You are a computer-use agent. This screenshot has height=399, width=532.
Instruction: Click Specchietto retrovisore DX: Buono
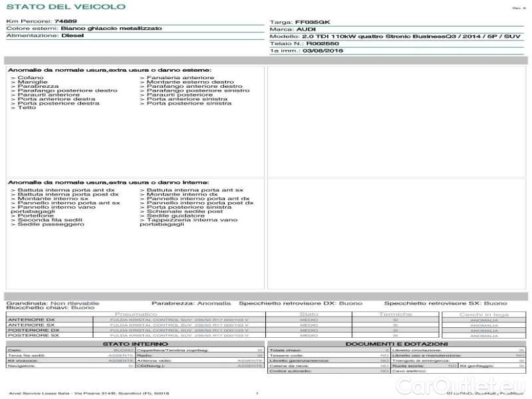coord(301,303)
